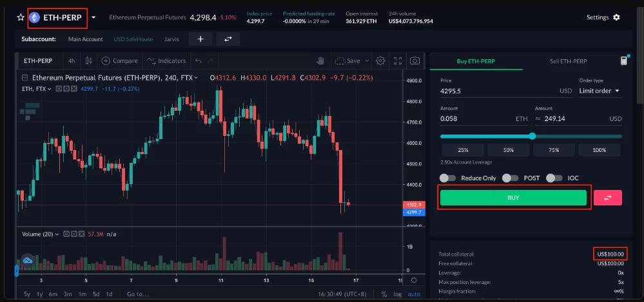Click the favorite star next to ETH-PERP
The width and height of the screenshot is (644, 302).
(x=21, y=18)
